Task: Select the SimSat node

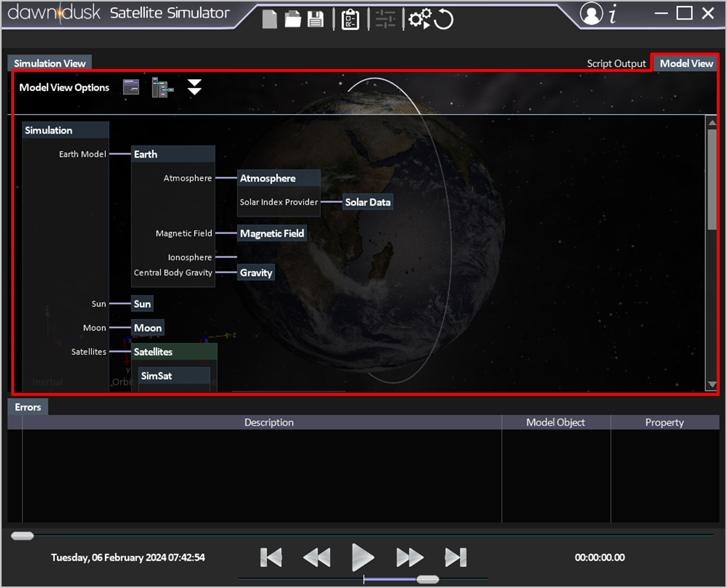Action: 174,376
